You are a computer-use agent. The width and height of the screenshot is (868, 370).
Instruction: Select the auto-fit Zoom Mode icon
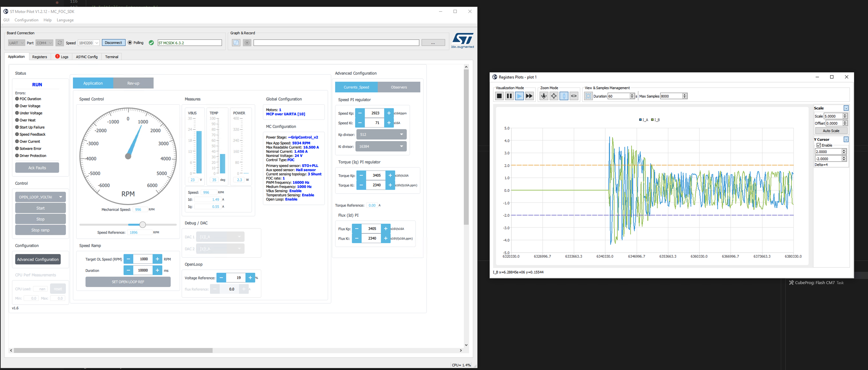(x=544, y=96)
